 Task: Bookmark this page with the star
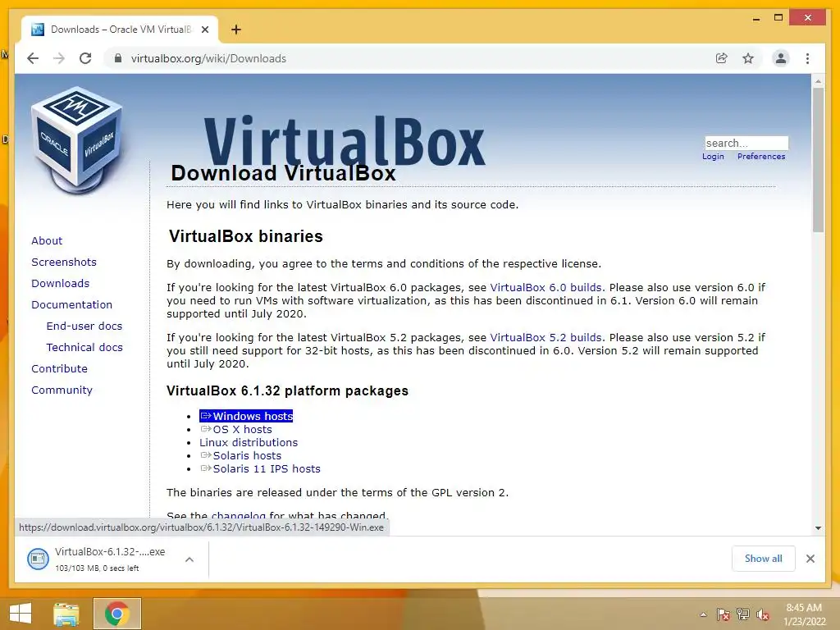[x=748, y=58]
